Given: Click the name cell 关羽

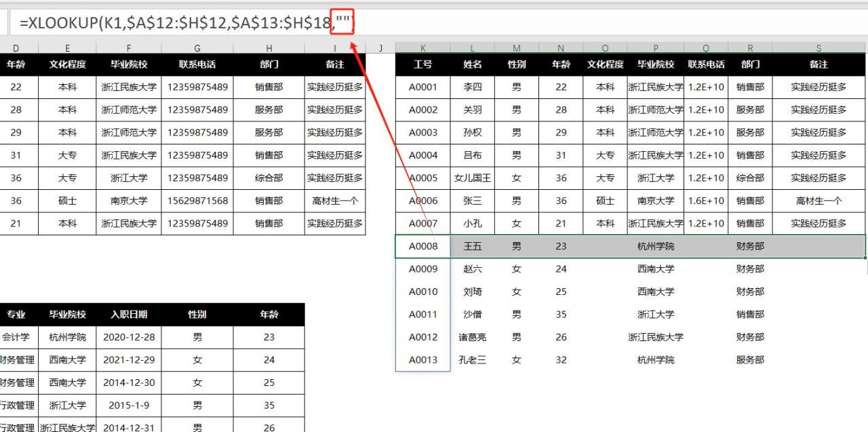Looking at the screenshot, I should 473,110.
